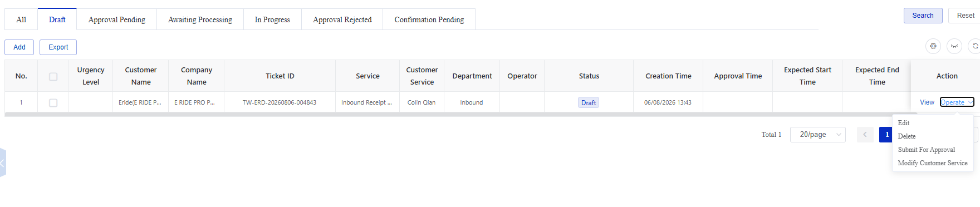Screen dimensions: 980x207
Task: Choose Edit from the Operate menu
Action: click(x=933, y=123)
